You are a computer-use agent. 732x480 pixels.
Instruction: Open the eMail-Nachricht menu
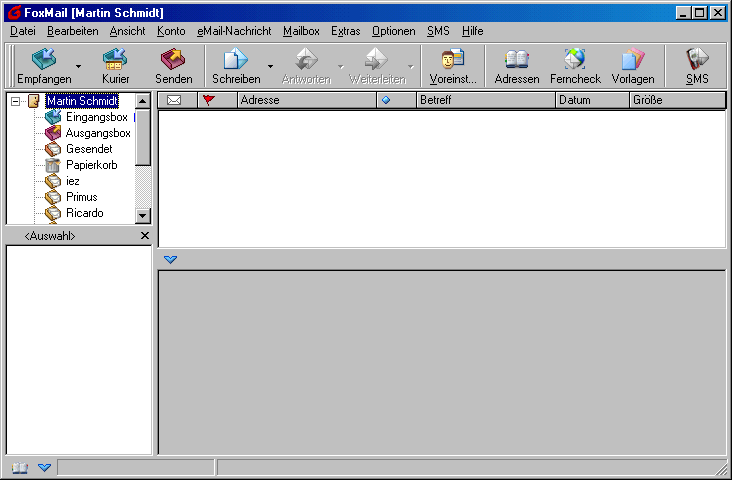tap(234, 31)
